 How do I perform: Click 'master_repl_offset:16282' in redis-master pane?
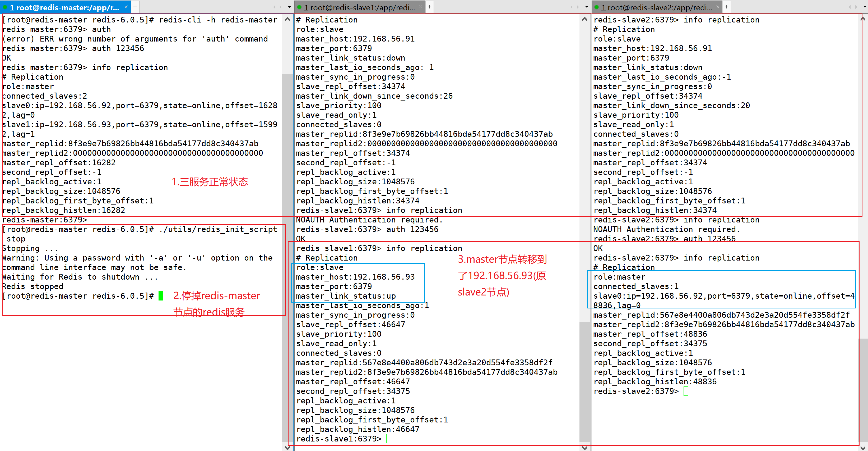(x=59, y=163)
